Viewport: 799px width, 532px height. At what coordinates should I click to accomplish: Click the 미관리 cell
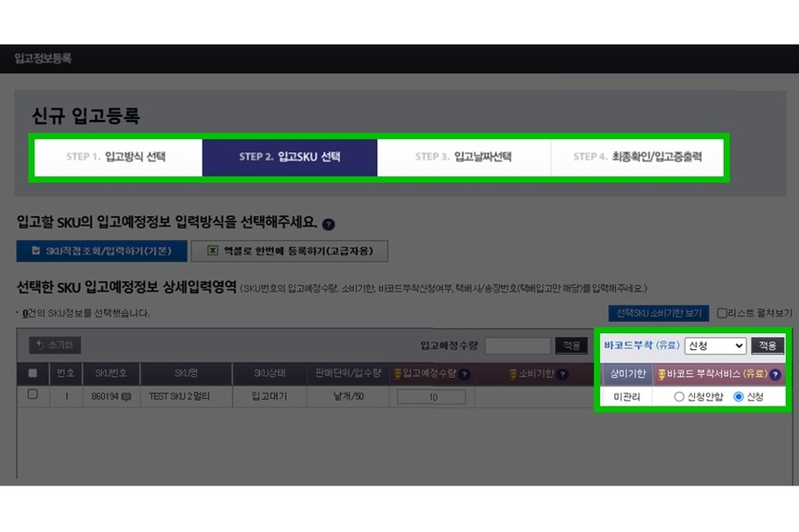point(627,396)
